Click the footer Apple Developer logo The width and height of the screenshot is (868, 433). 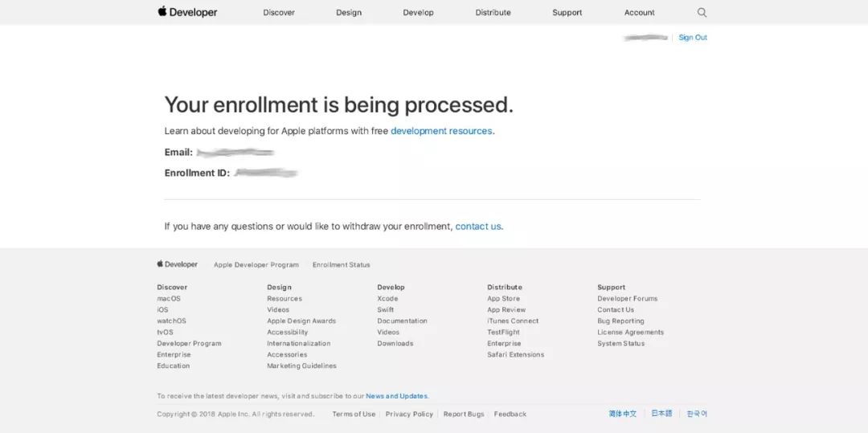click(178, 264)
